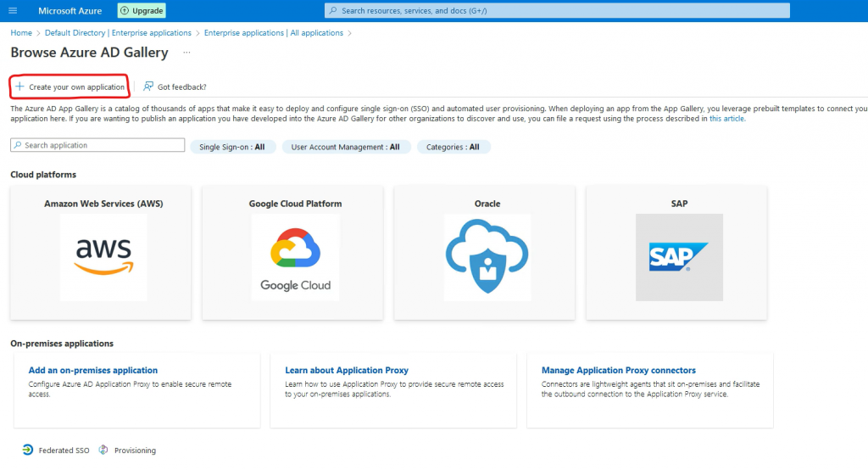Click the Browse Azure AD Gallery title

tap(89, 53)
